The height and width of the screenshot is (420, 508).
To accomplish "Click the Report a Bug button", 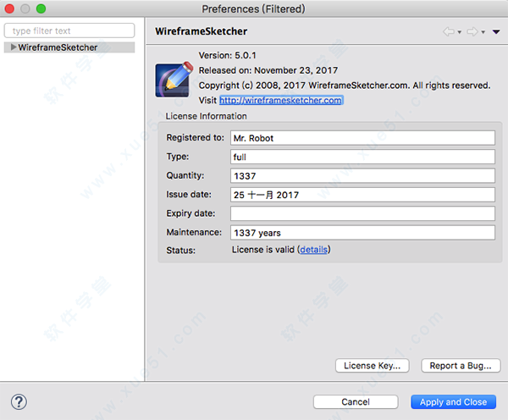I will click(461, 366).
